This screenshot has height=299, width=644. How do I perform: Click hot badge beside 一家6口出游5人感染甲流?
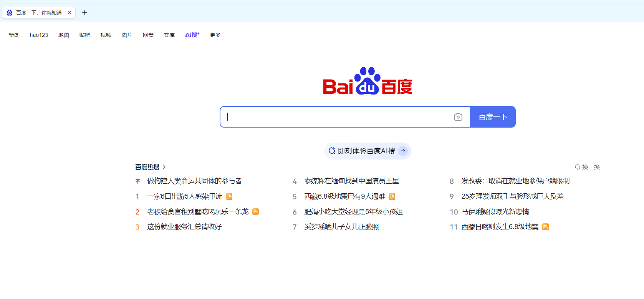coord(229,196)
